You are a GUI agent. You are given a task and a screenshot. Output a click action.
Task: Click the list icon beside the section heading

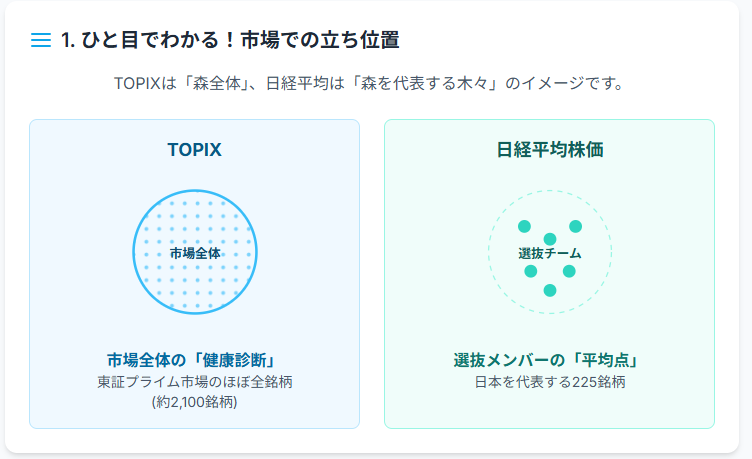[41, 41]
